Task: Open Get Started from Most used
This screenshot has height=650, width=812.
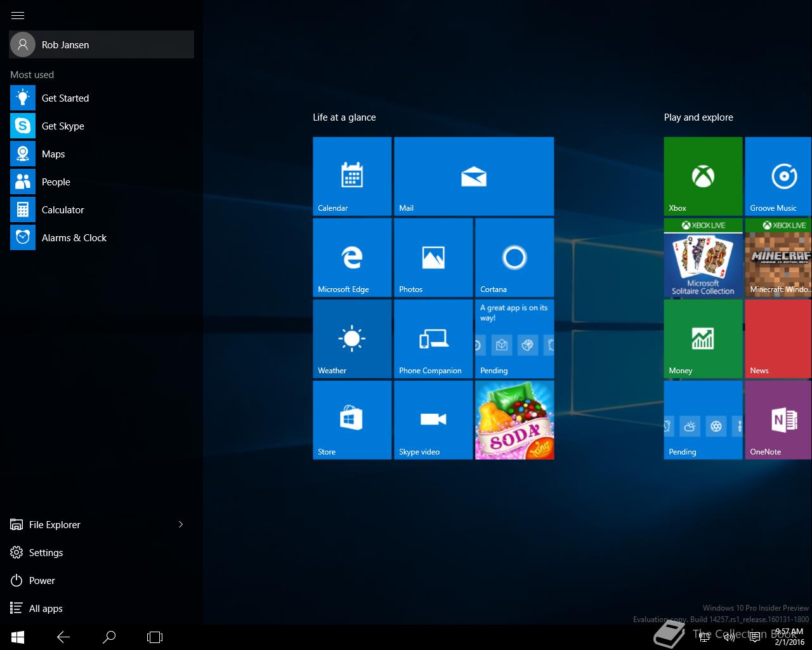Action: pyautogui.click(x=101, y=98)
